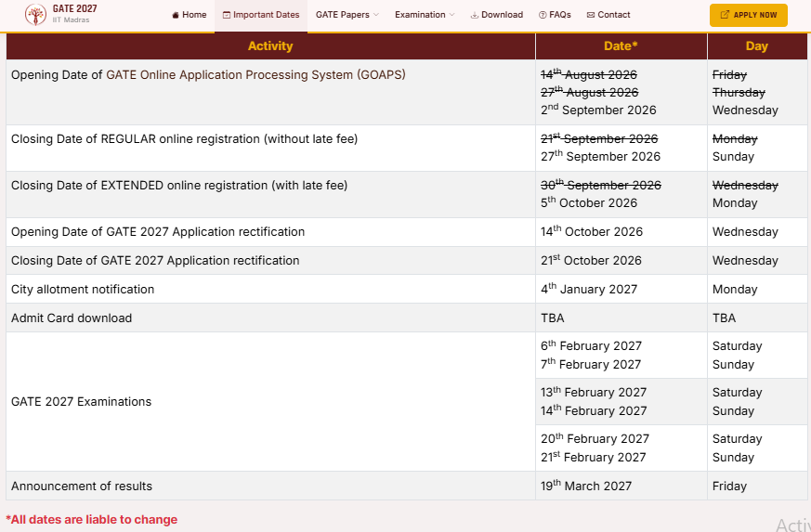Click TBA in the Day column
Screen dimensions: 811x532
coord(724,318)
